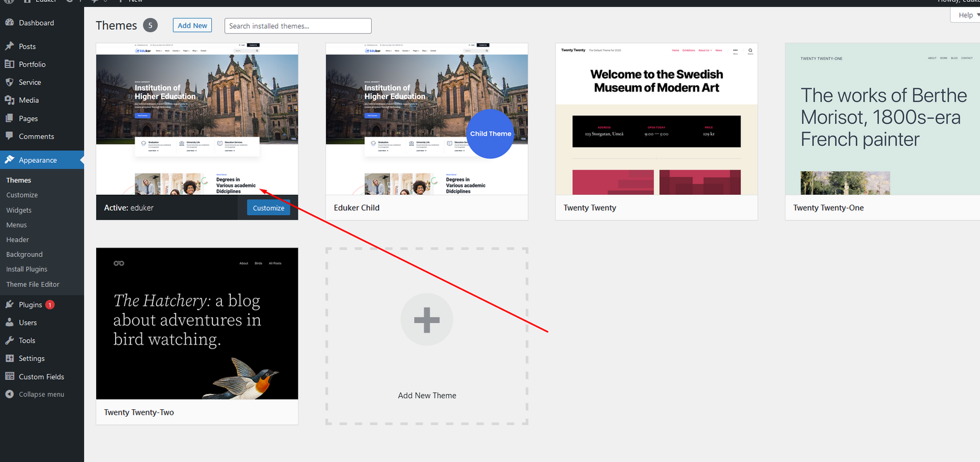Click the Appearance paintbrush icon
This screenshot has width=980, height=462.
pos(9,160)
